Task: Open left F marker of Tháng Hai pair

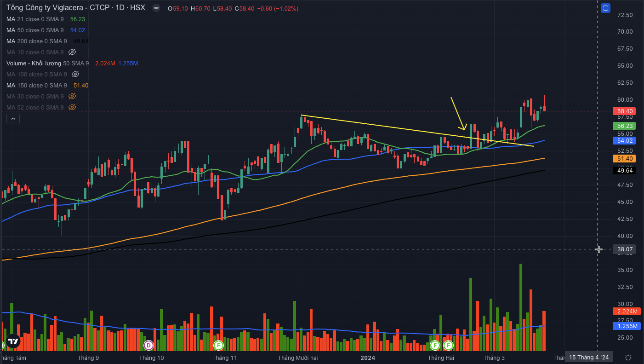Action: point(435,345)
